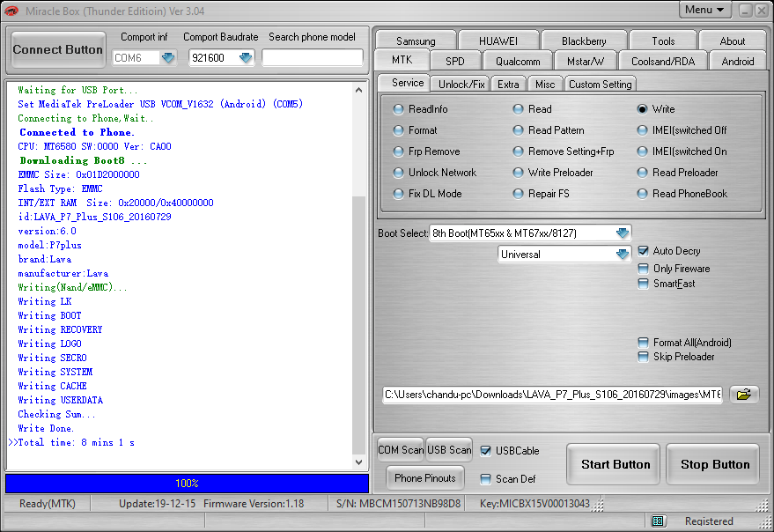Viewport: 774px width, 532px height.
Task: Click the Search phone model field
Action: (313, 58)
